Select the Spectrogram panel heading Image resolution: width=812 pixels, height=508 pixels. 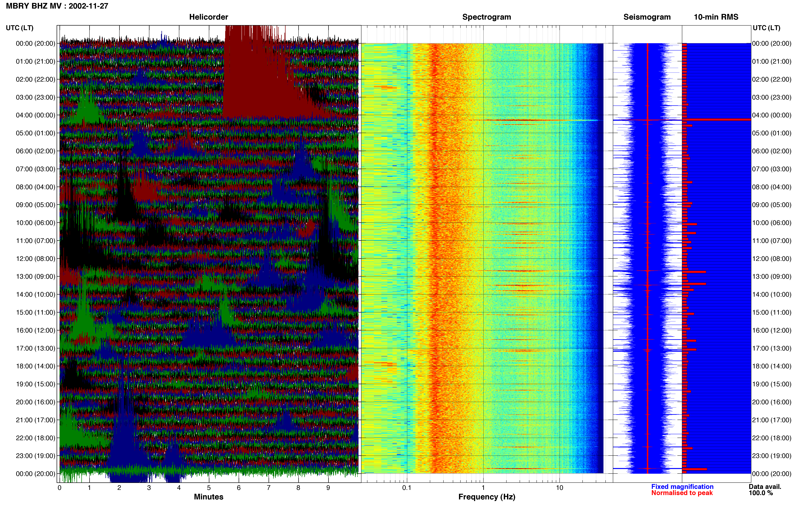point(487,17)
